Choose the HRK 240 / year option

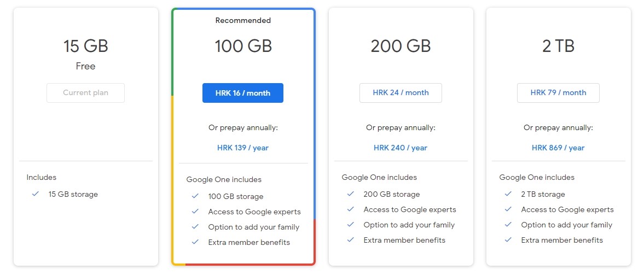point(401,148)
